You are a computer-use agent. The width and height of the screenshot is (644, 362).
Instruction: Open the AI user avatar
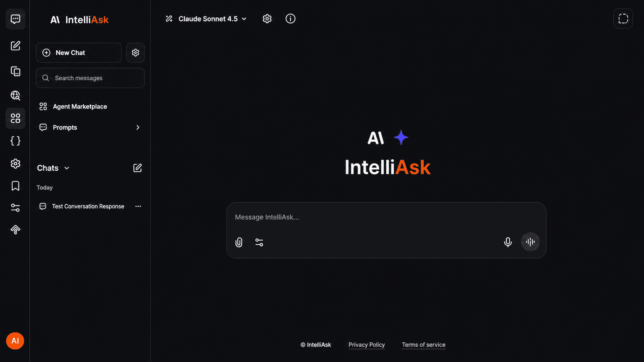tap(15, 341)
